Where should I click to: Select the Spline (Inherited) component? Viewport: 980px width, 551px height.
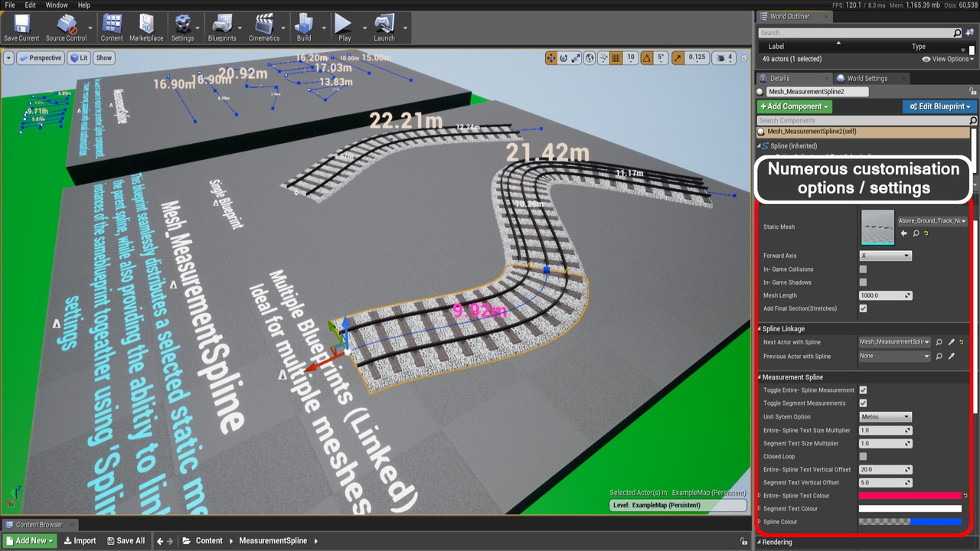793,145
